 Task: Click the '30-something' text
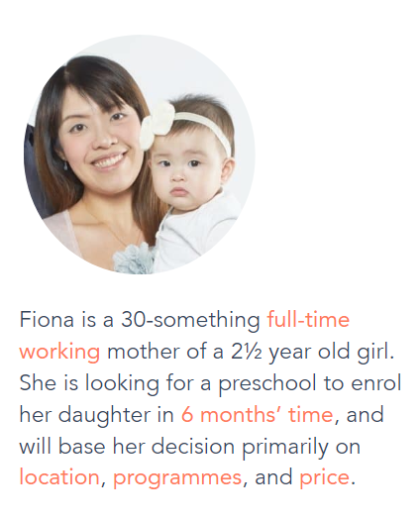click(x=191, y=320)
